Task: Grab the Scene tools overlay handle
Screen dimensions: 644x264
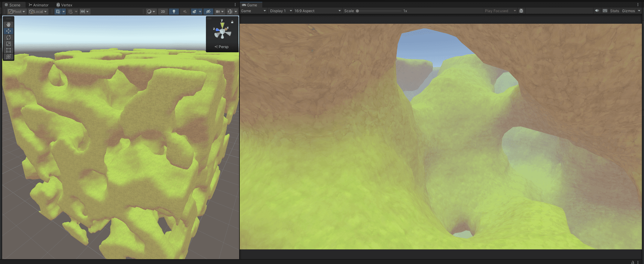Action: 9,19
